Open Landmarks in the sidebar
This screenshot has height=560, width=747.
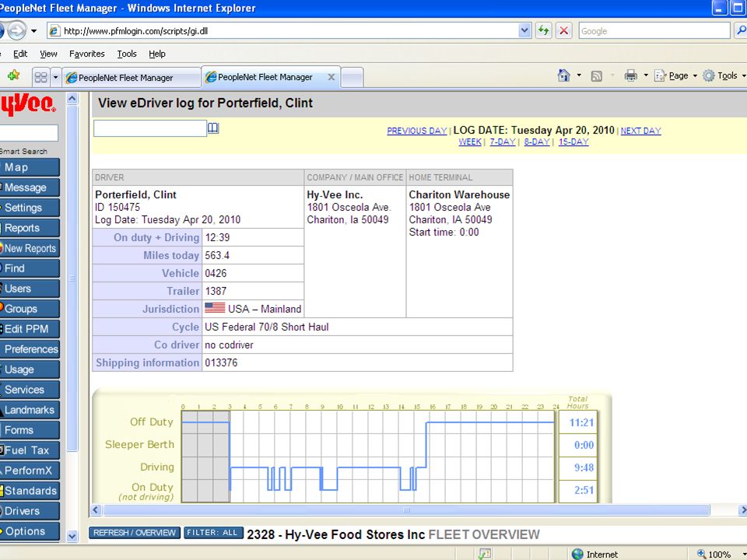point(30,410)
